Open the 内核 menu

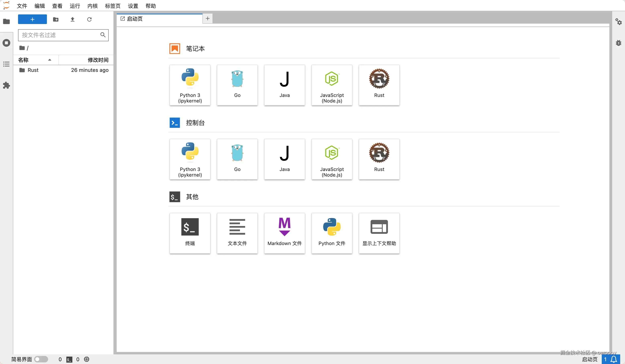(93, 6)
